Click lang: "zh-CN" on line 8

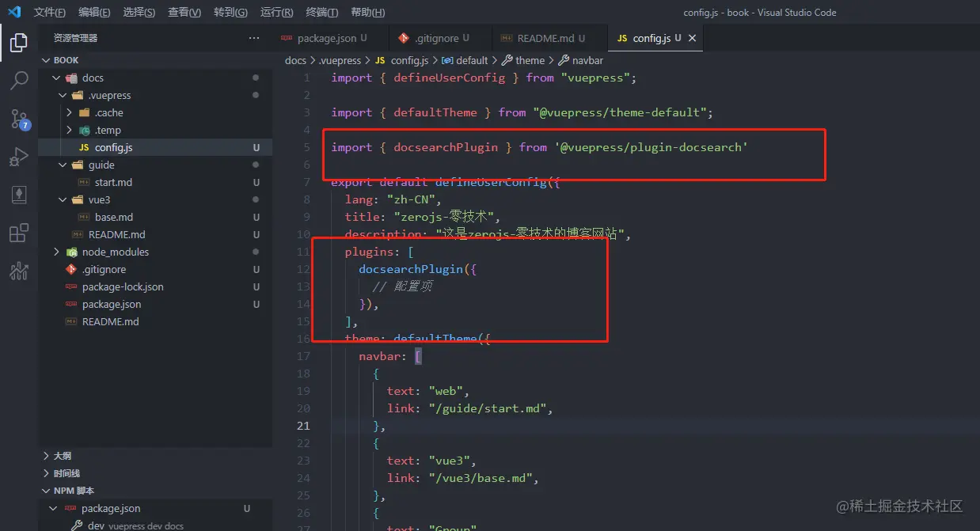[x=393, y=199]
